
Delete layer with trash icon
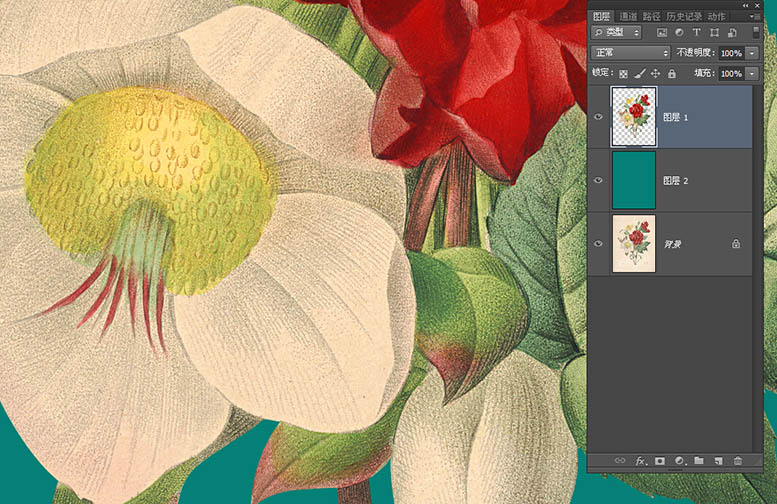(x=738, y=461)
